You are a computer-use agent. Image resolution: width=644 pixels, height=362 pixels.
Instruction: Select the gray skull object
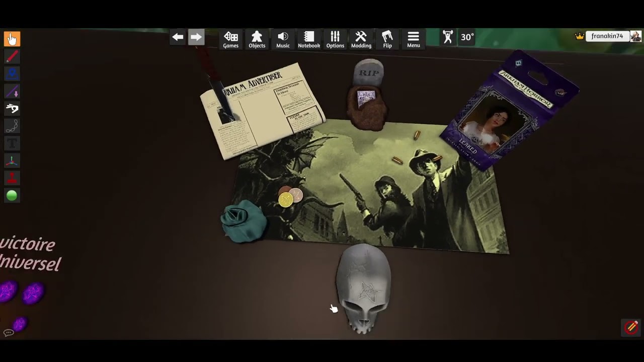tap(363, 288)
